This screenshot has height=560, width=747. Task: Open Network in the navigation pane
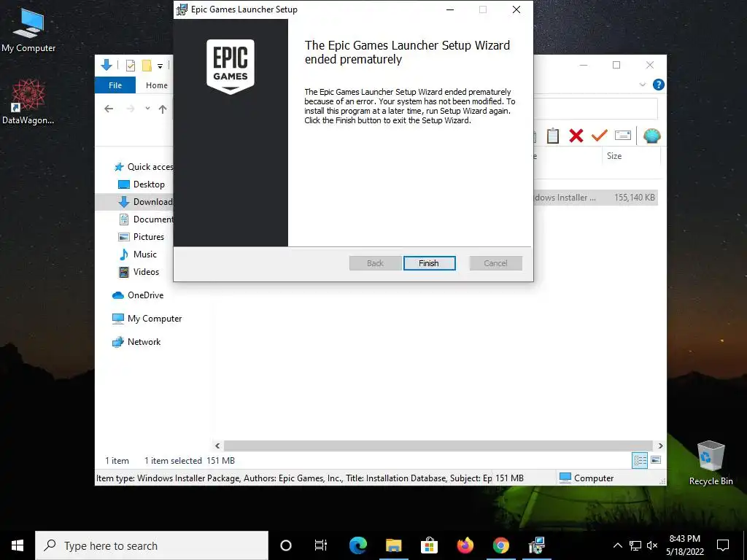pyautogui.click(x=136, y=342)
